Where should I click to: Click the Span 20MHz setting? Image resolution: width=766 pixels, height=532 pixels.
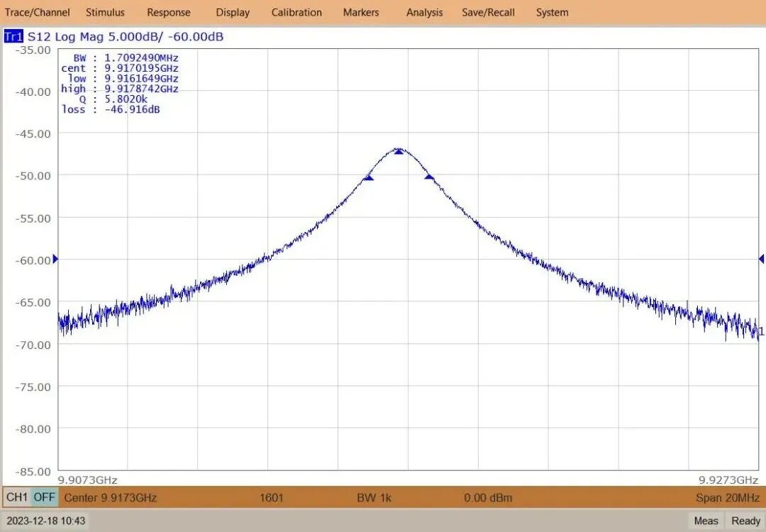click(x=728, y=498)
